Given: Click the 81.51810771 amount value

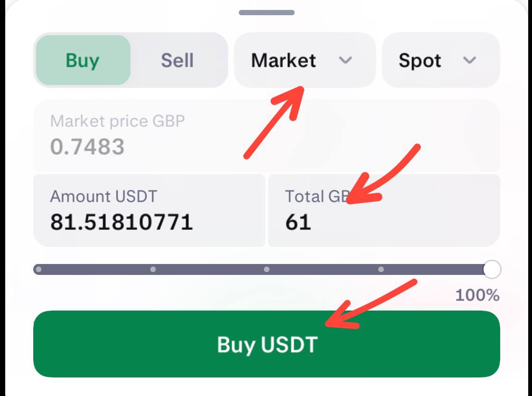Looking at the screenshot, I should pos(121,222).
